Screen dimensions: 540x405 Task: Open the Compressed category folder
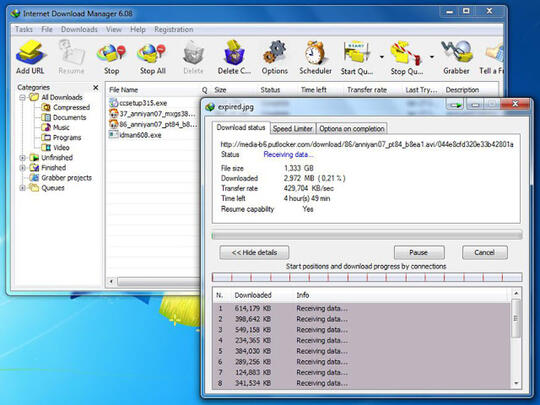[65, 107]
